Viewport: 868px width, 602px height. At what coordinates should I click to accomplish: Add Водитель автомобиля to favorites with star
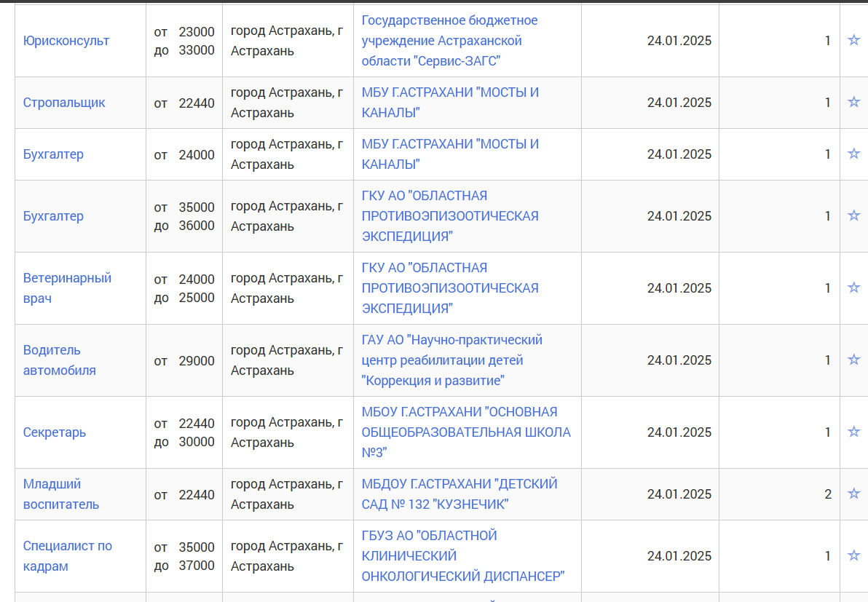[x=853, y=360]
